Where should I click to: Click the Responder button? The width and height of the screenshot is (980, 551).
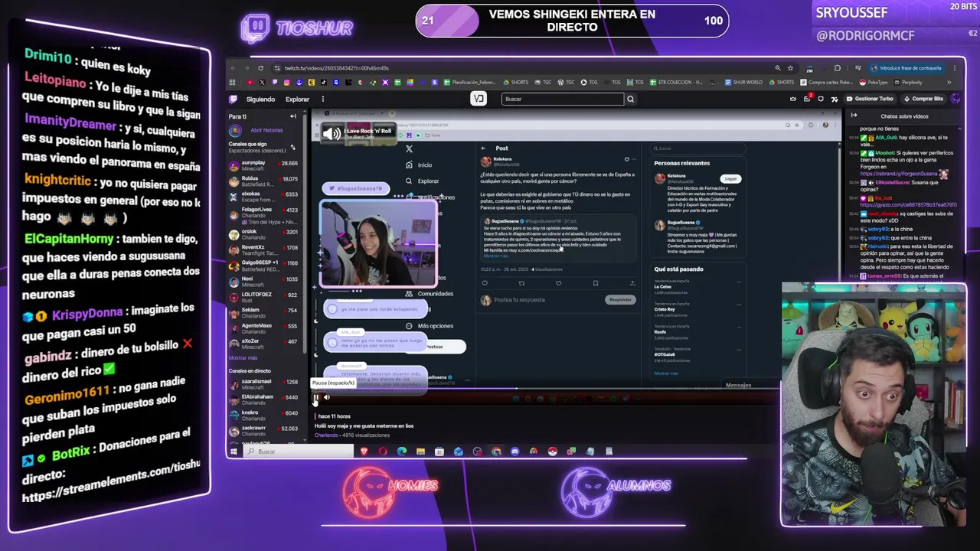pyautogui.click(x=620, y=300)
